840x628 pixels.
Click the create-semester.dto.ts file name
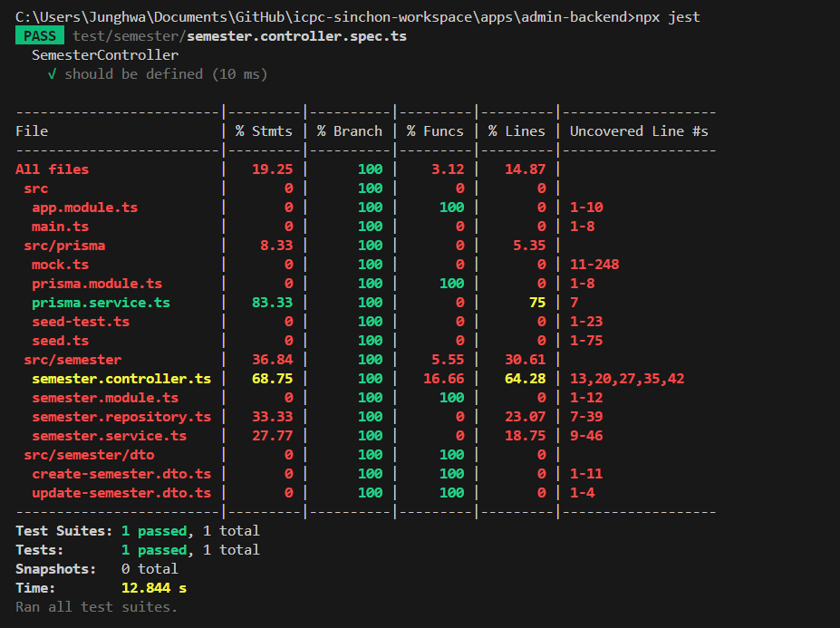tap(121, 474)
